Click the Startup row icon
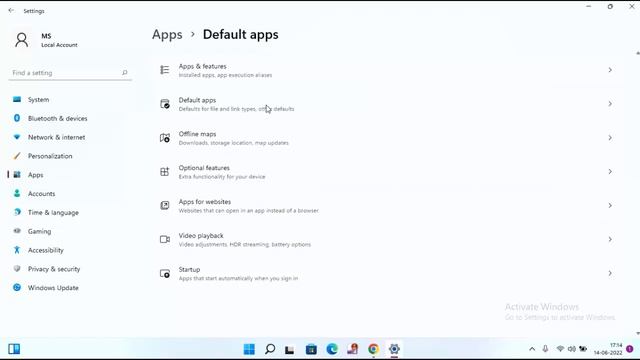This screenshot has width=640, height=360. tap(164, 273)
